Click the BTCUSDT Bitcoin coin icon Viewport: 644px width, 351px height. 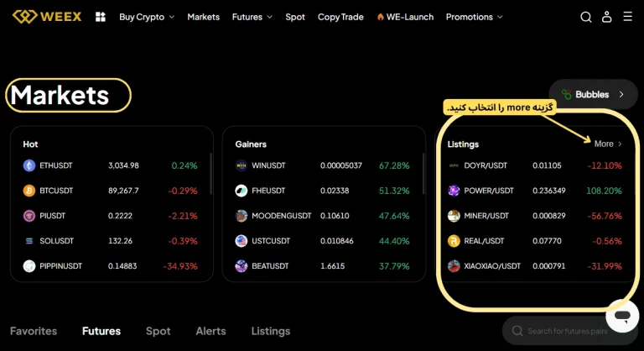(x=29, y=191)
